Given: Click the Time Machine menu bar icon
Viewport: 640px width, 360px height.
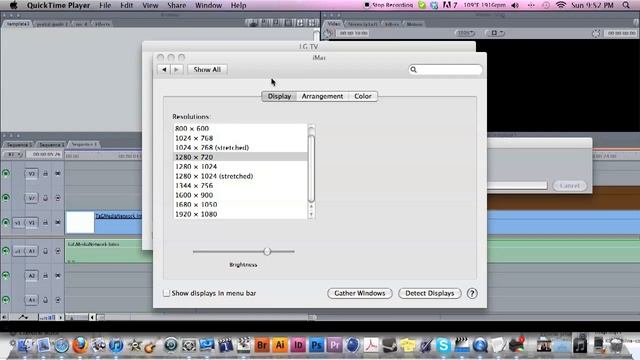Looking at the screenshot, I should click(x=546, y=5).
